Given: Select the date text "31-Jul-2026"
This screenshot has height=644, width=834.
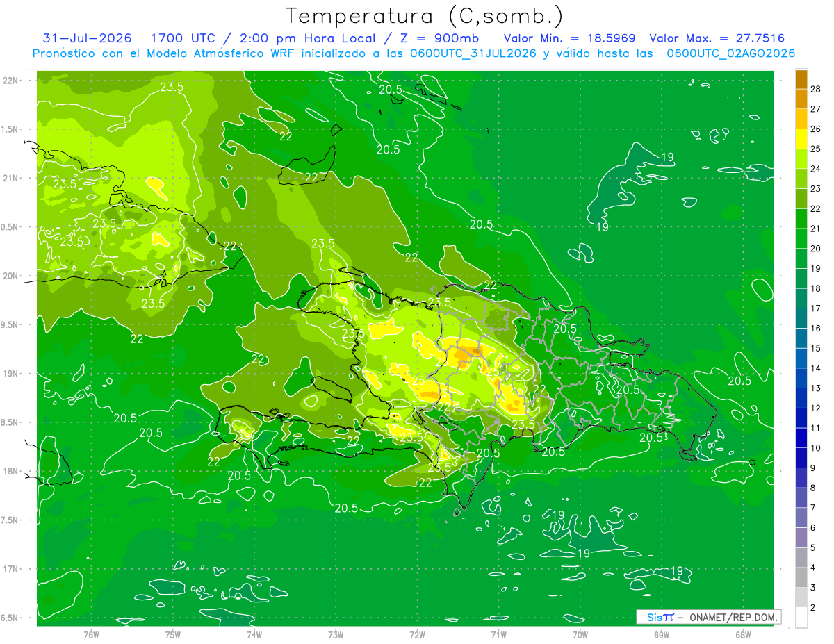Looking at the screenshot, I should tap(87, 38).
